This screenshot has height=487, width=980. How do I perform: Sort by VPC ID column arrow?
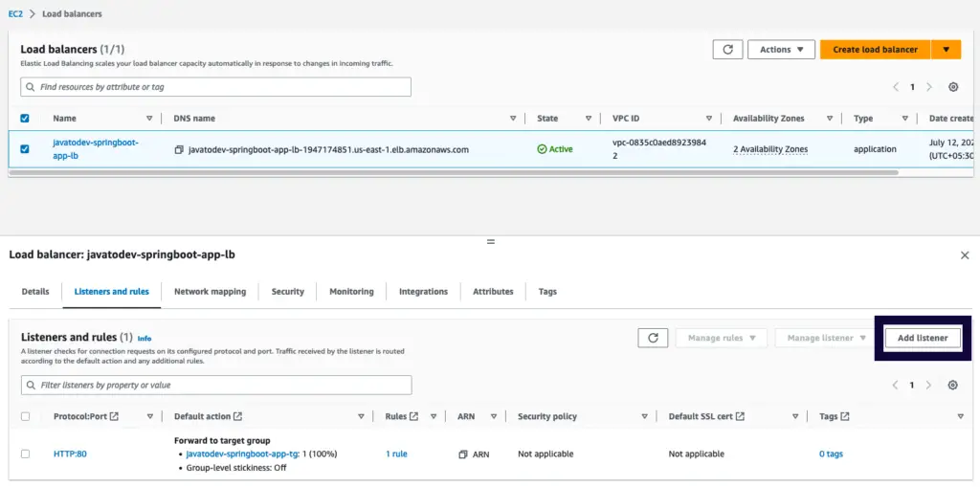[x=709, y=118]
